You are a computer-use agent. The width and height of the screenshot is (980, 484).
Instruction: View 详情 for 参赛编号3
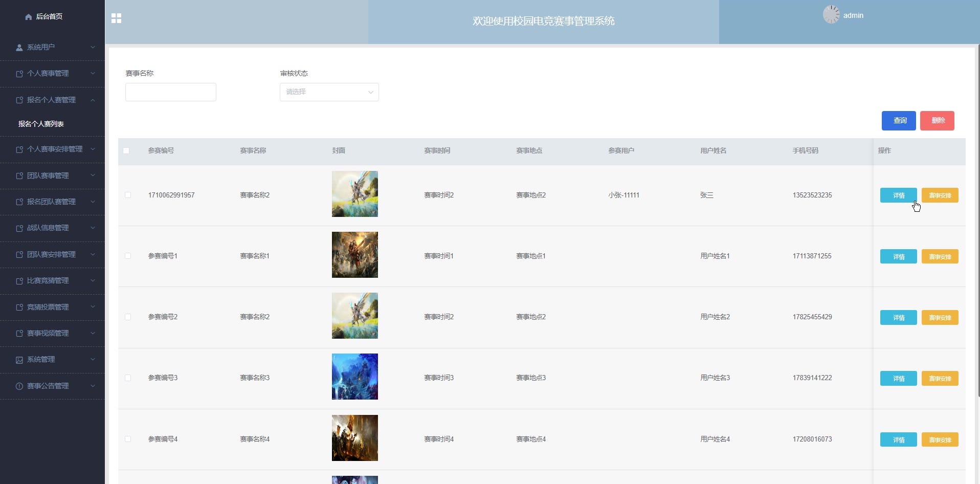tap(899, 379)
